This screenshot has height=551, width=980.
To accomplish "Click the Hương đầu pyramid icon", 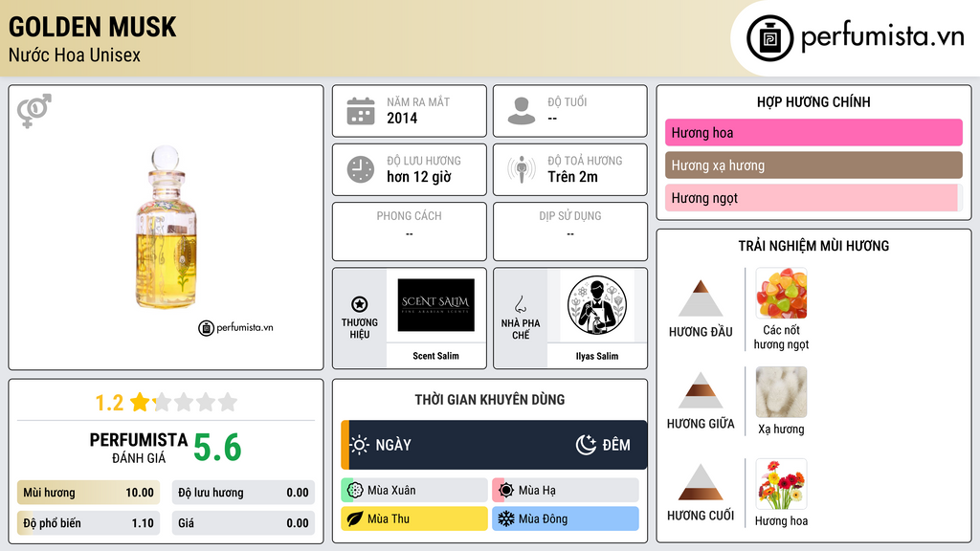I will (x=701, y=298).
